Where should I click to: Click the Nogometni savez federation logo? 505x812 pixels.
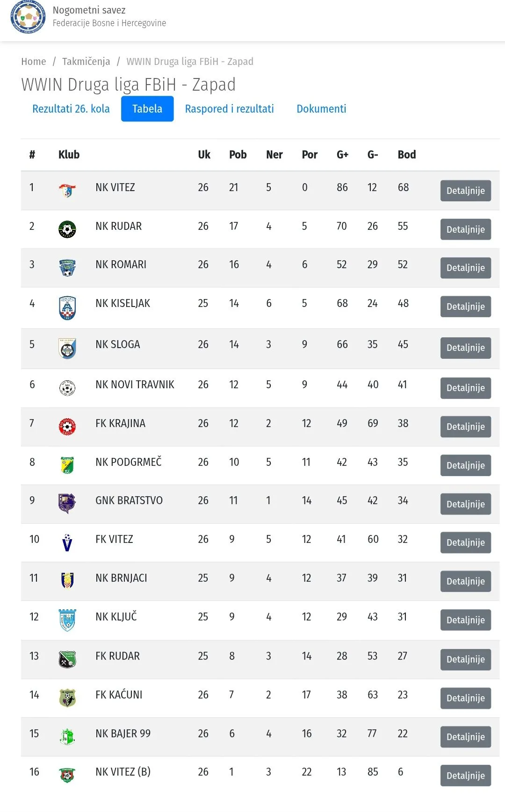point(28,17)
